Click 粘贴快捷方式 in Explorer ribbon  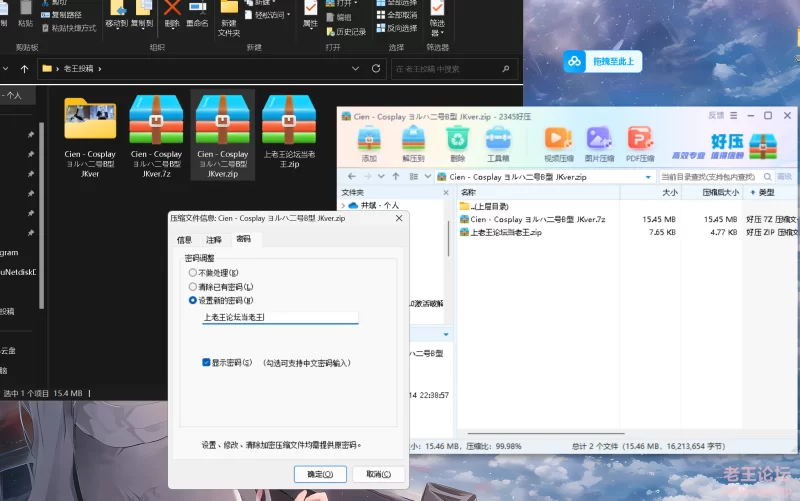pyautogui.click(x=68, y=28)
